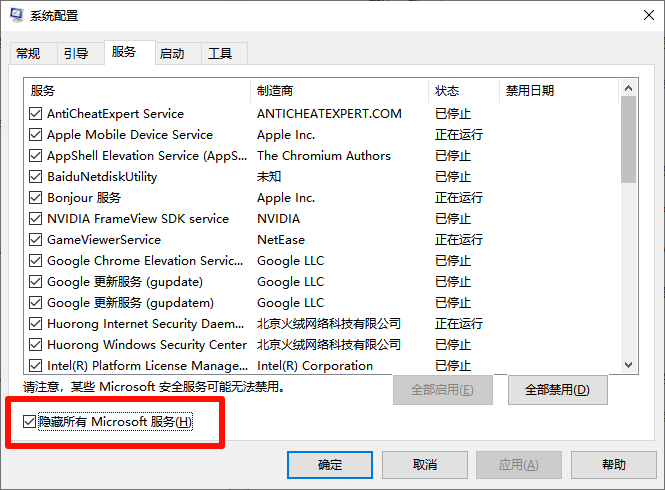This screenshot has height=490, width=665.
Task: Click 全部禁用(D) button
Action: [x=558, y=390]
